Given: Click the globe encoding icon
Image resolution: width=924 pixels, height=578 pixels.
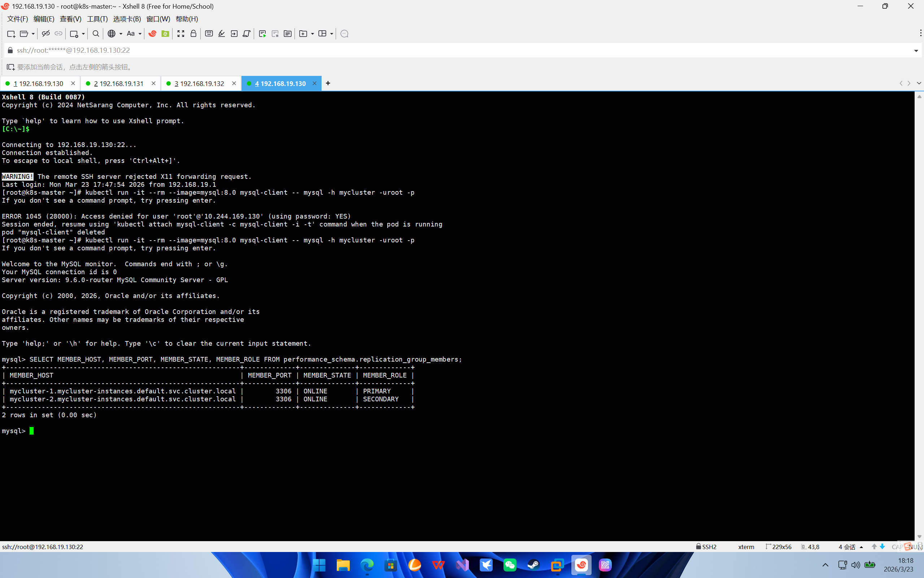Looking at the screenshot, I should [x=112, y=34].
